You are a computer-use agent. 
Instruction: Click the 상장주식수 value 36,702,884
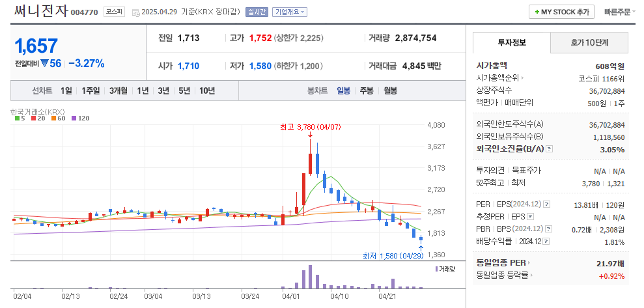point(607,91)
